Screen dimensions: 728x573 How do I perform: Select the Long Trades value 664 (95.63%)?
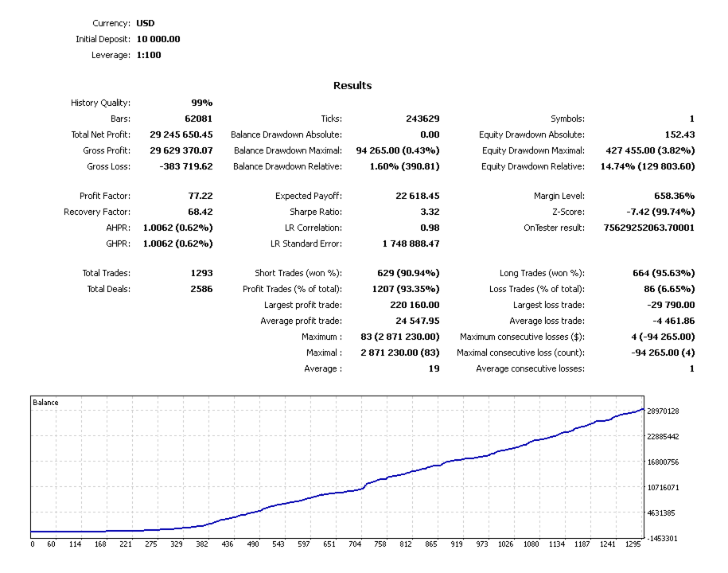point(664,273)
